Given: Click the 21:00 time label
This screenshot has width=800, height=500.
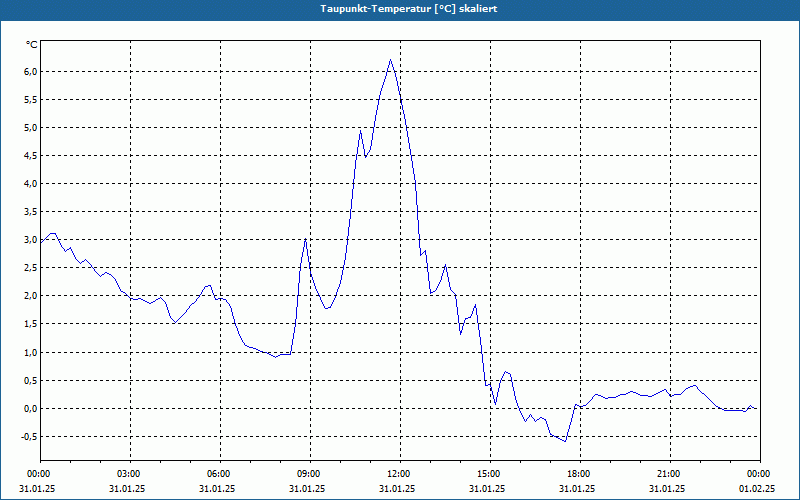Looking at the screenshot, I should [x=670, y=474].
